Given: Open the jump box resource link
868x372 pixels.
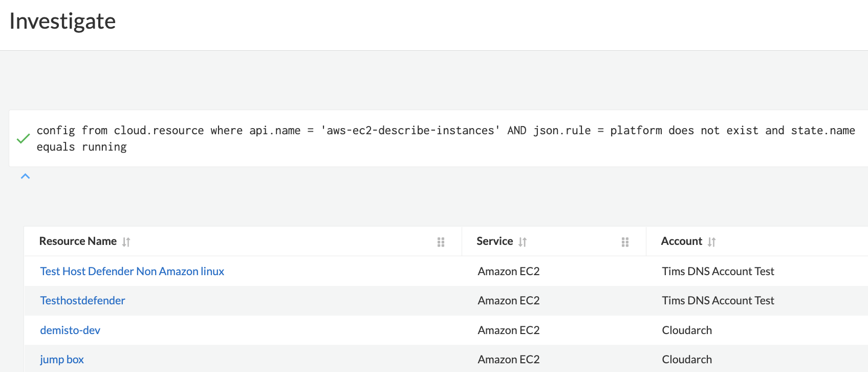Looking at the screenshot, I should coord(62,359).
